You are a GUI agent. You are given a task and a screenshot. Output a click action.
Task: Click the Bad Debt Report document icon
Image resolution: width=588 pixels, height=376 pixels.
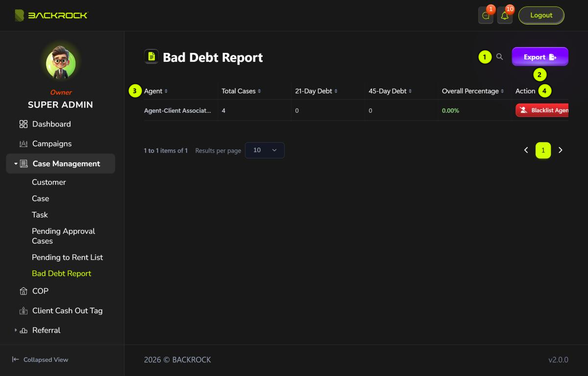151,57
